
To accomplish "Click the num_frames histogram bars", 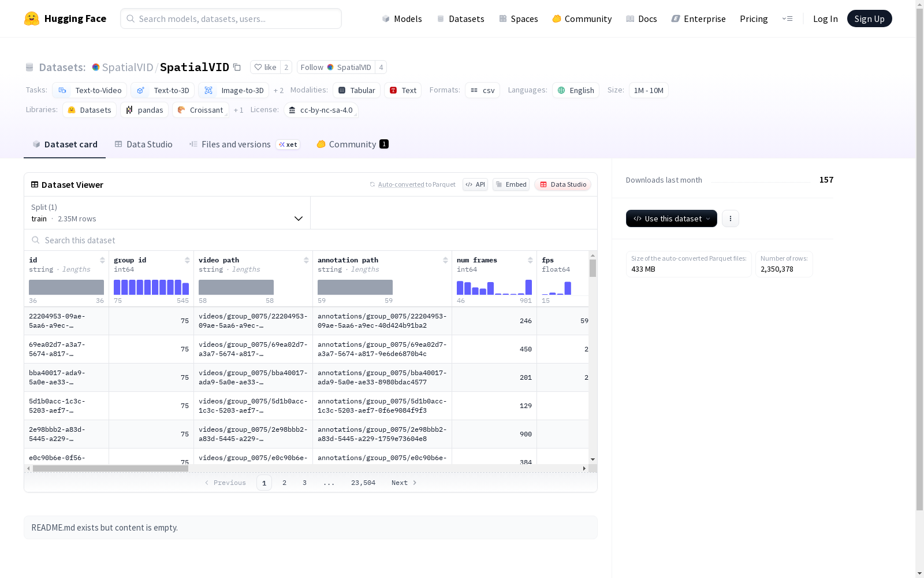I will coord(494,287).
